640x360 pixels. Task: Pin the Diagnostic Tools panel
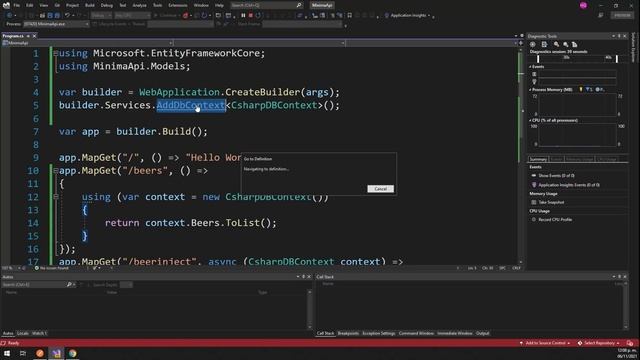point(619,36)
